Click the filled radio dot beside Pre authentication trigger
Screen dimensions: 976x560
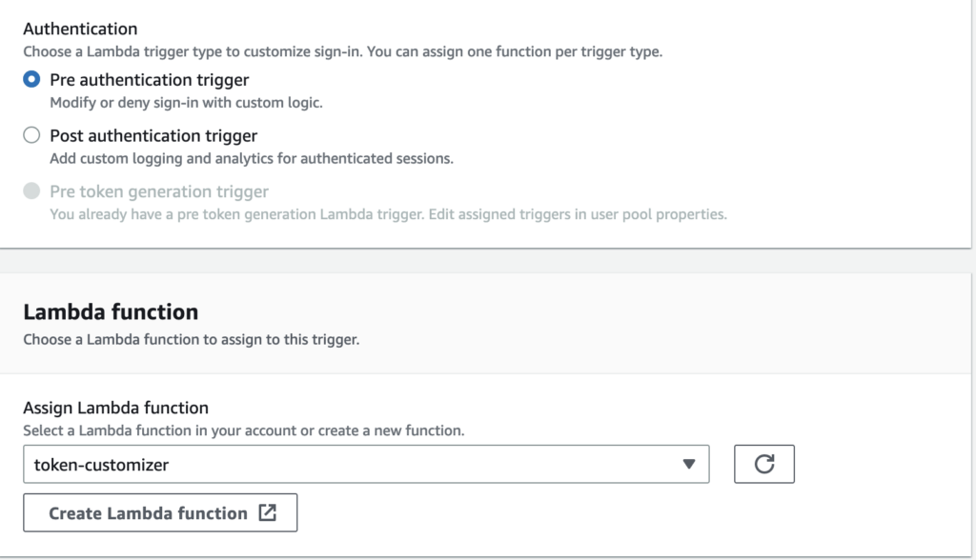click(x=30, y=80)
